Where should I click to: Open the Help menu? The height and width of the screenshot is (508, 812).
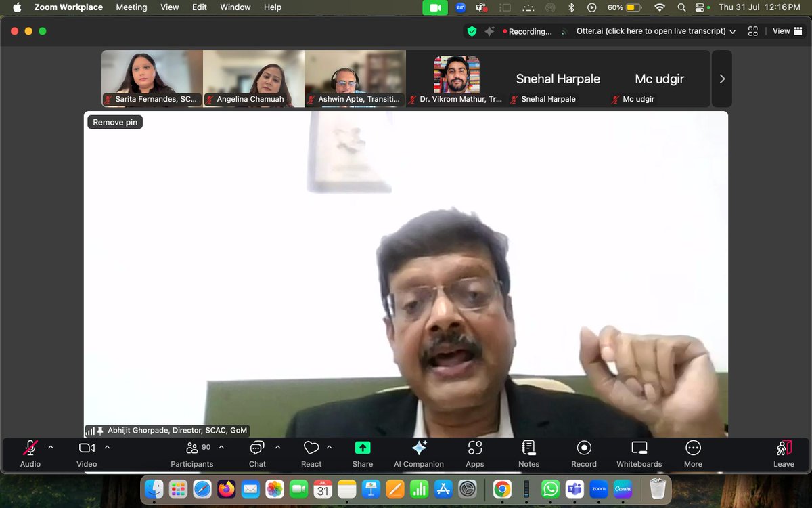273,7
